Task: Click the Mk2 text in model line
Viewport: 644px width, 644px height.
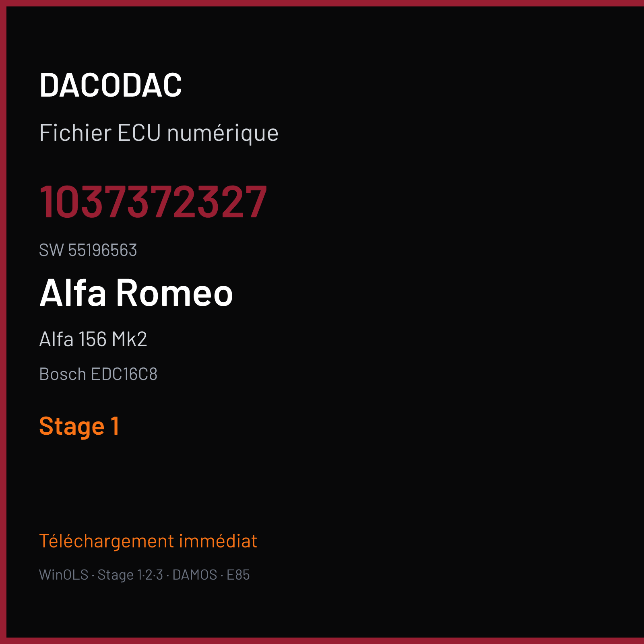Action: (x=130, y=339)
